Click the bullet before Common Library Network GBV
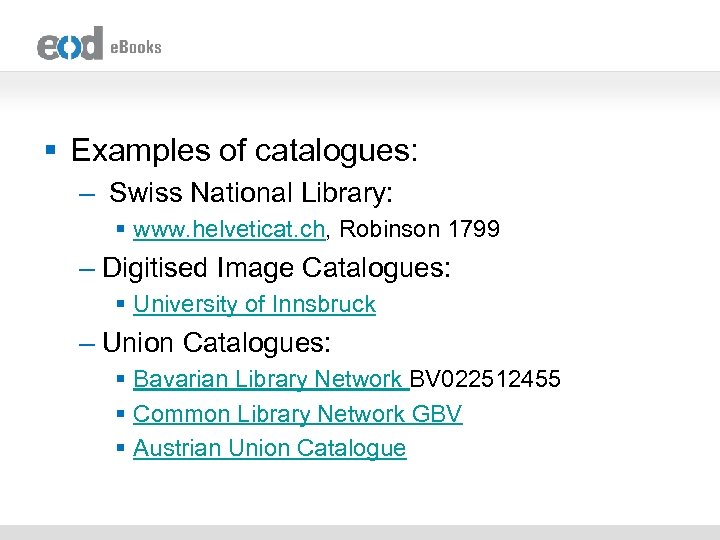The height and width of the screenshot is (540, 720). [122, 415]
